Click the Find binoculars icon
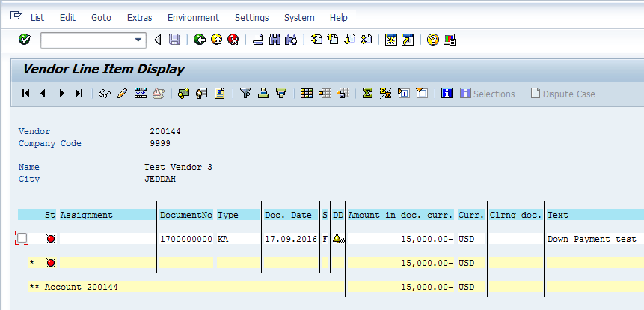644x310 pixels. (274, 40)
